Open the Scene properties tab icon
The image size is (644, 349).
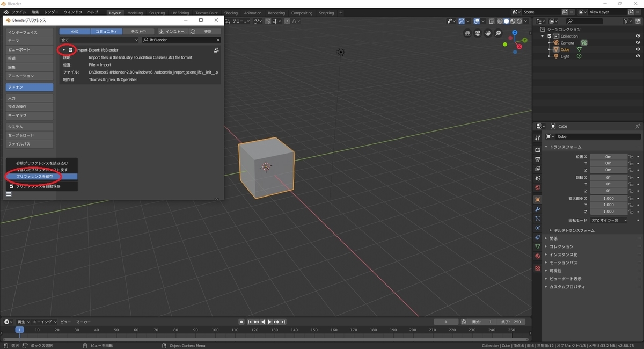(x=537, y=178)
